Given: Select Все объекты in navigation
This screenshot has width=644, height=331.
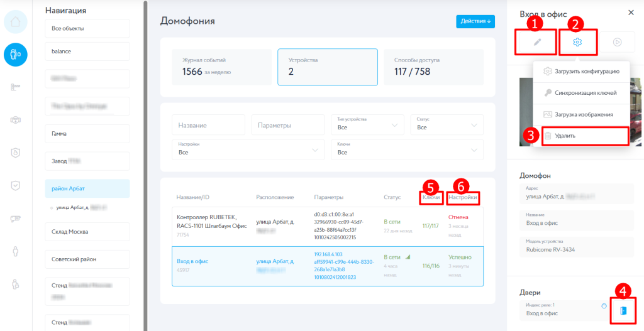Looking at the screenshot, I should tap(87, 29).
